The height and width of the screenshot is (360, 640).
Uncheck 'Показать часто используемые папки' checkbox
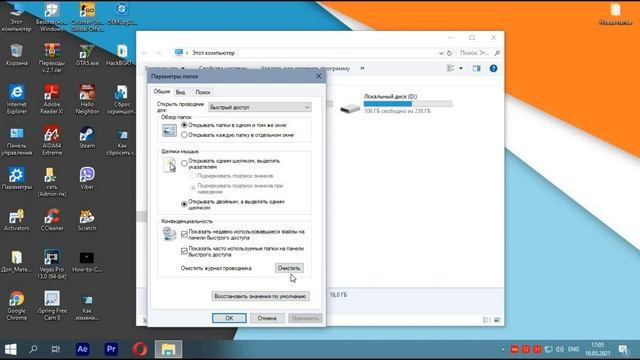click(184, 251)
